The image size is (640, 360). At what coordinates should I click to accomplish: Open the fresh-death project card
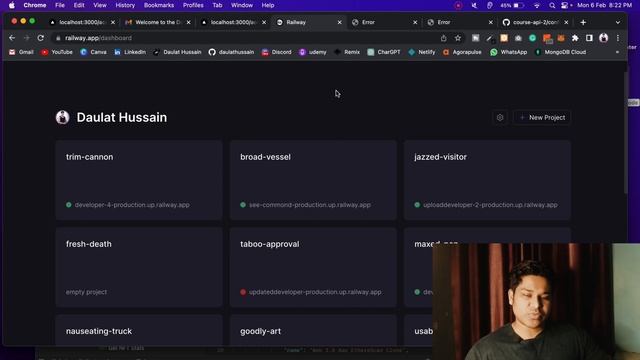point(139,267)
